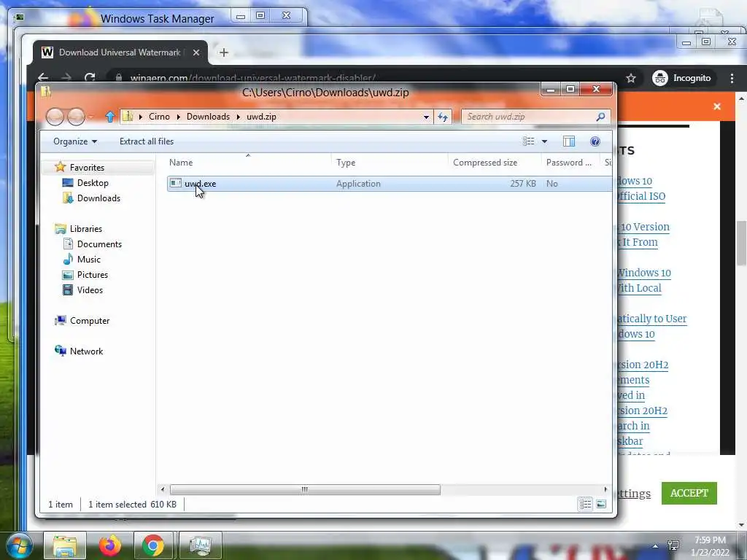Open File Explorer from the taskbar
This screenshot has height=560, width=747.
[65, 546]
